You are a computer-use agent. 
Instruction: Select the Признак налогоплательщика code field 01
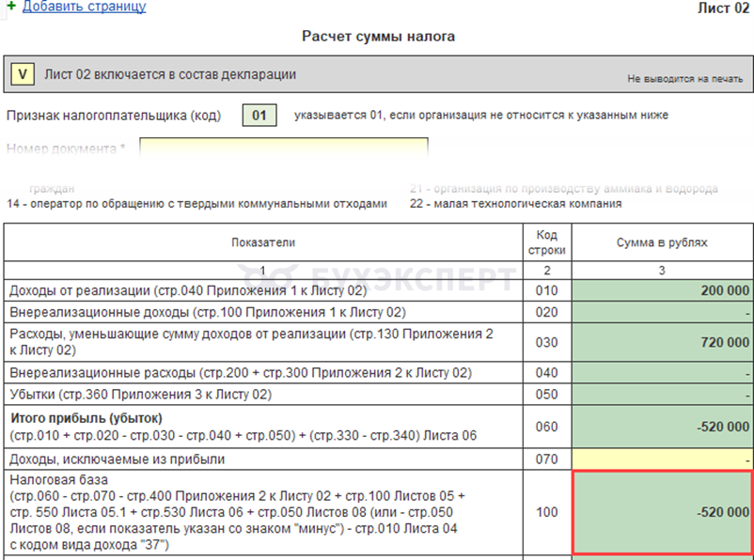(x=259, y=116)
